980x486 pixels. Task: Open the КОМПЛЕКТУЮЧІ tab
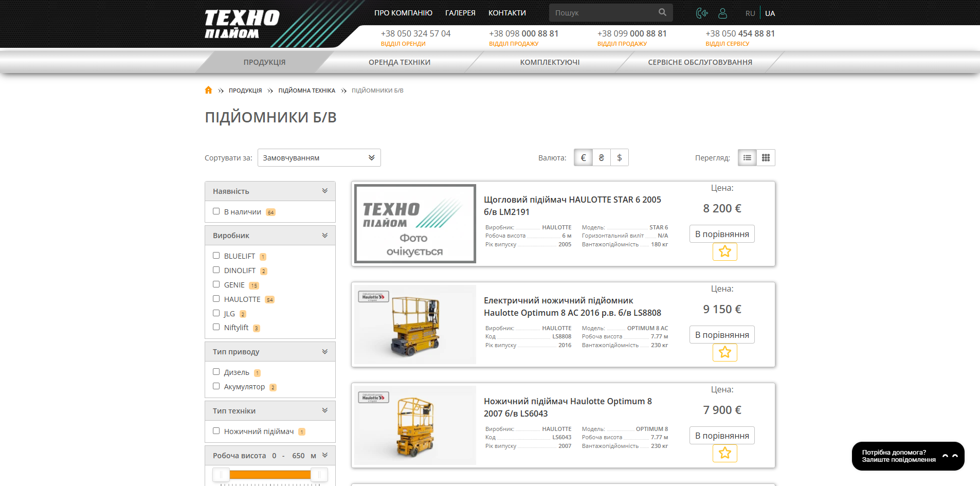(550, 62)
